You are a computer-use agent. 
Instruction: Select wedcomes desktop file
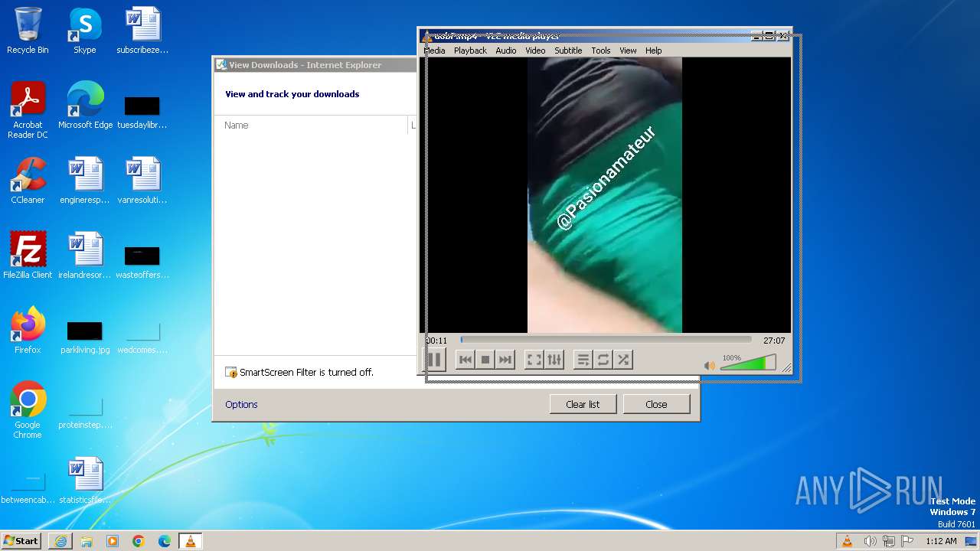click(x=142, y=337)
